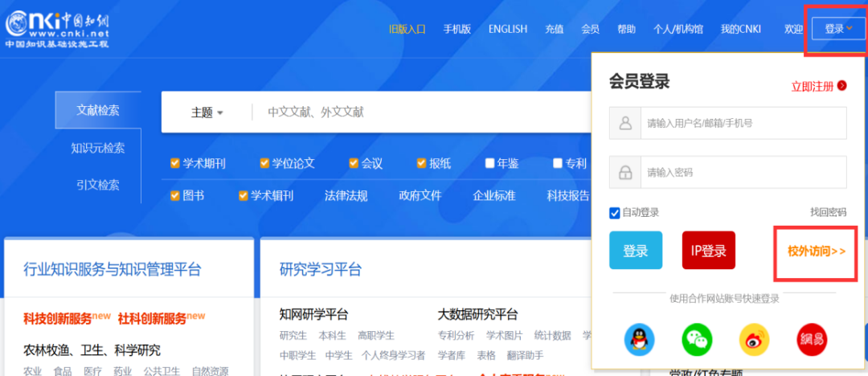The image size is (868, 376).
Task: Select the 文献检索 tab
Action: point(98,109)
